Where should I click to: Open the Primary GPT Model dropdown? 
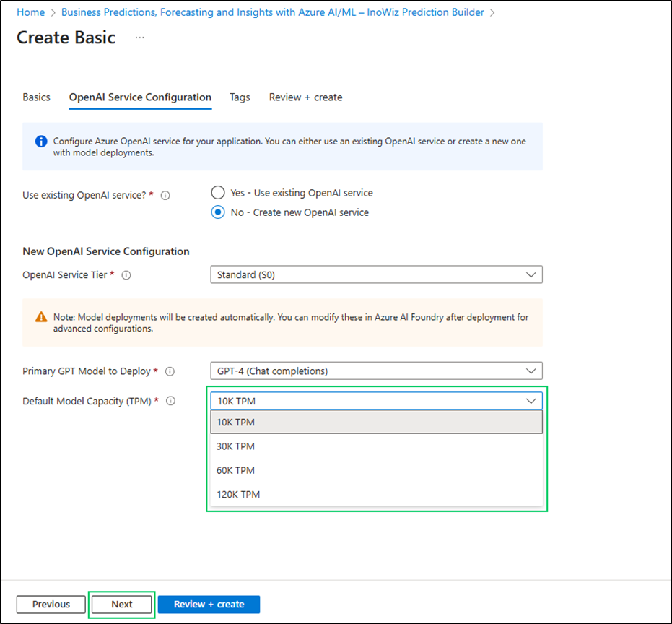click(x=376, y=370)
